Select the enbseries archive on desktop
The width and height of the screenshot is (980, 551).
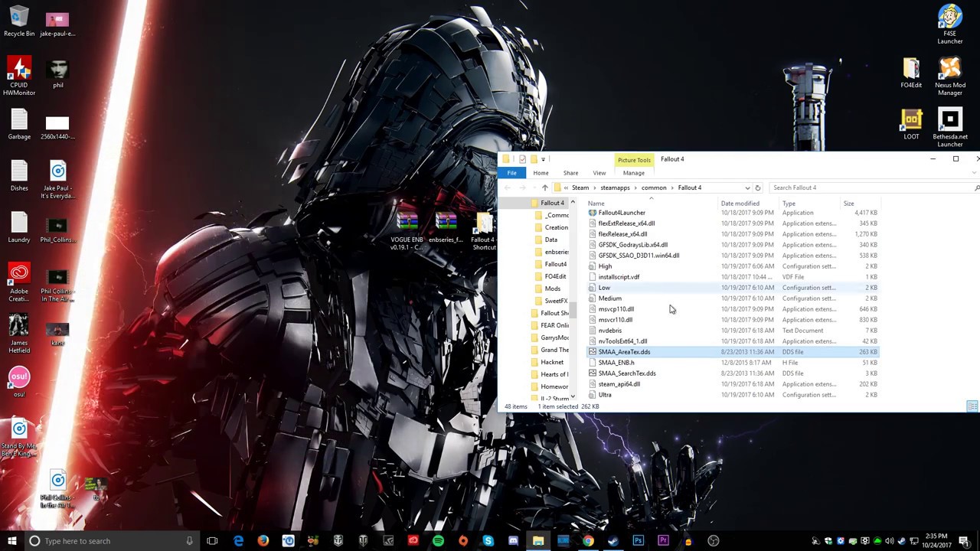[446, 228]
